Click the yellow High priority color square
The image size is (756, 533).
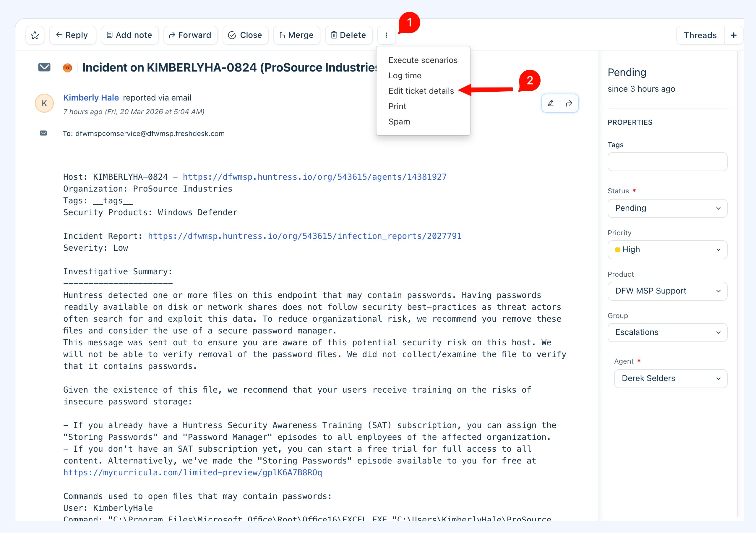pyautogui.click(x=617, y=250)
